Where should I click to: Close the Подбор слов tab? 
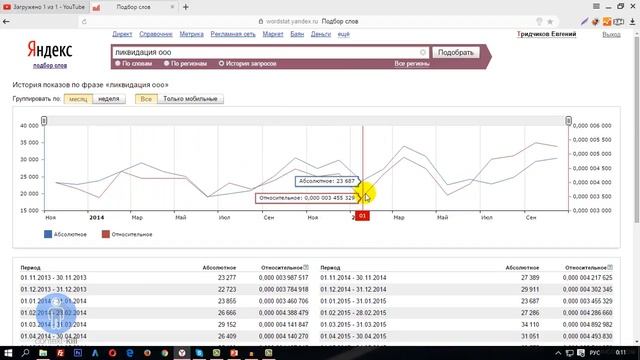click(x=172, y=7)
